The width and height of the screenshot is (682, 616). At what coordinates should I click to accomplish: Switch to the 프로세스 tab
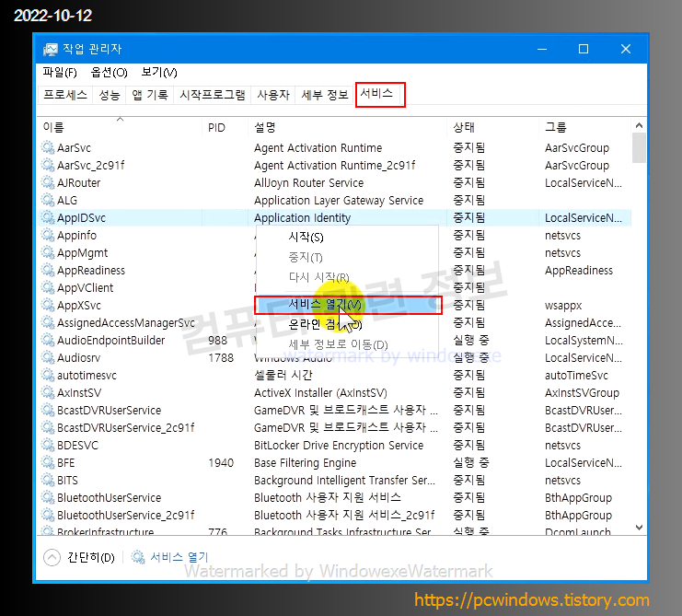tap(65, 95)
